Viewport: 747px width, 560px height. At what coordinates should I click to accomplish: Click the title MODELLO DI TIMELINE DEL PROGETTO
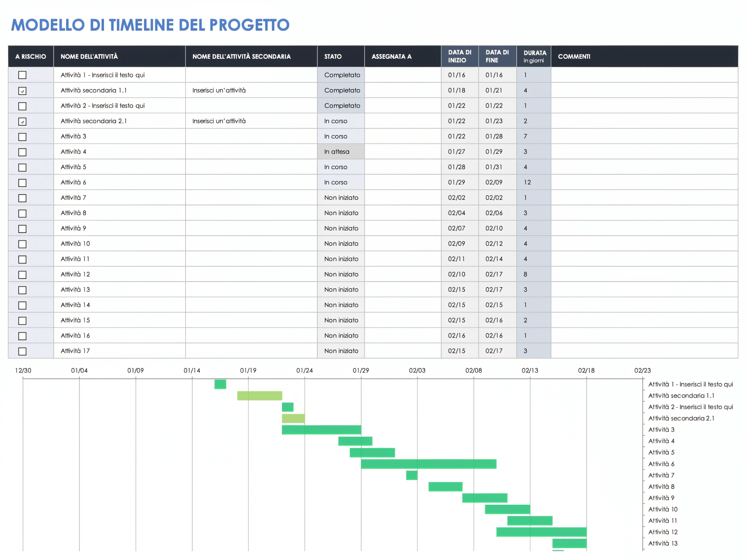(x=150, y=25)
